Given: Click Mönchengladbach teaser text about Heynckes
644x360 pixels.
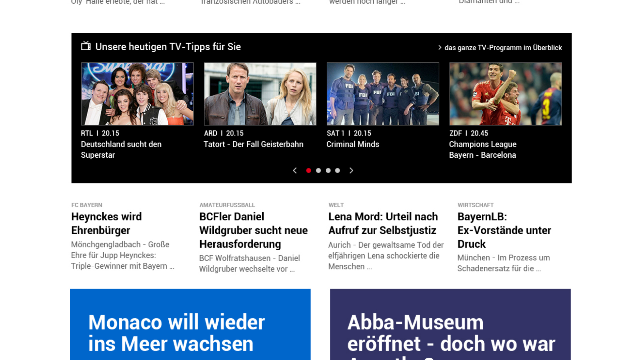Looking at the screenshot, I should pos(122,255).
